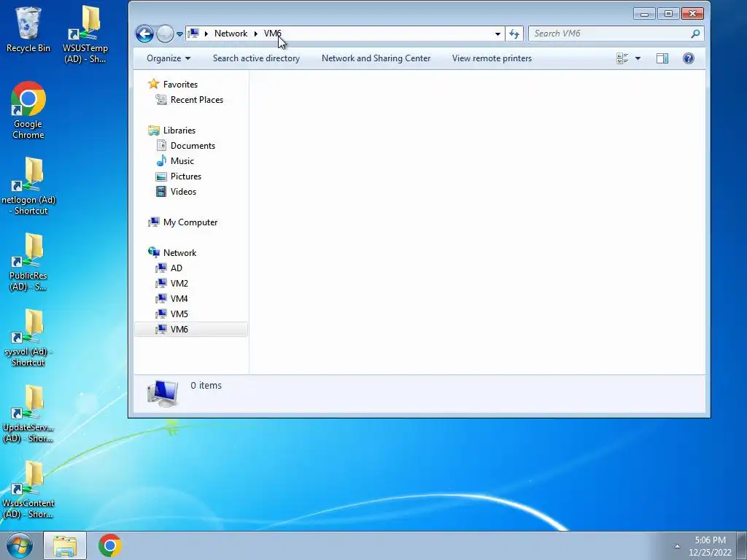Open the AD computer under Network
This screenshot has height=560, width=747.
click(x=177, y=268)
